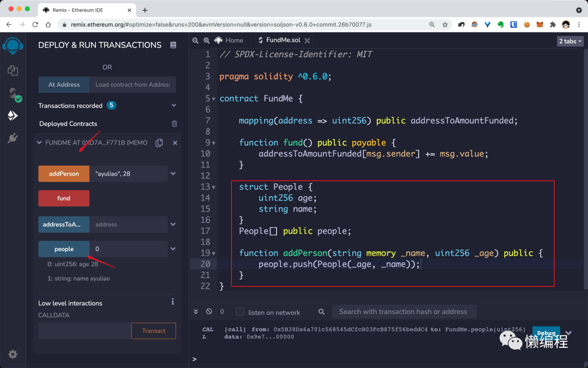
Task: Open the Solidity compiler sidebar icon
Action: click(x=14, y=94)
